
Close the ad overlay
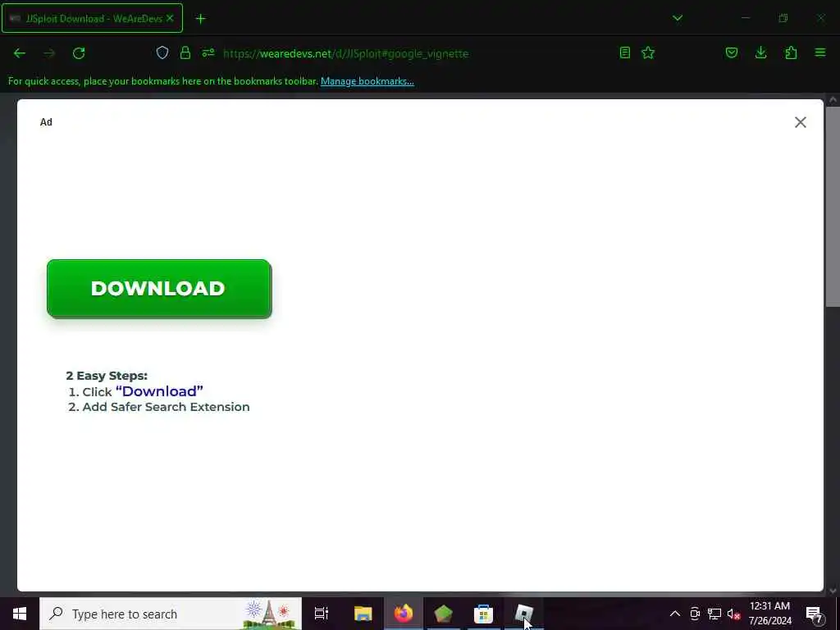[x=801, y=122]
